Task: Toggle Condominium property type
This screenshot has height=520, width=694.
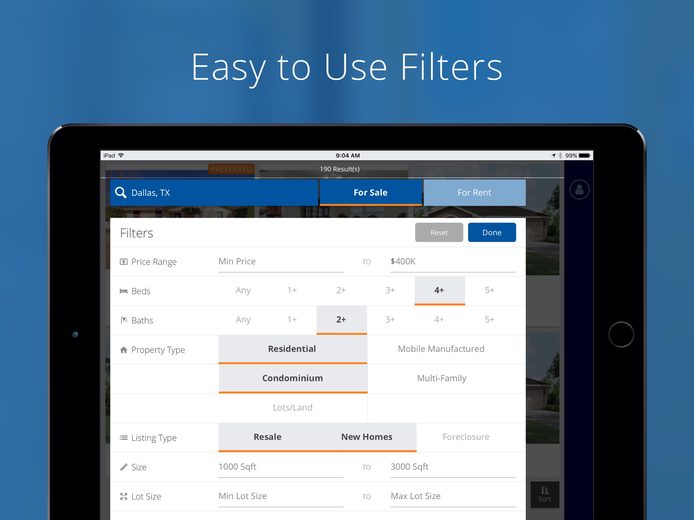Action: (x=293, y=378)
